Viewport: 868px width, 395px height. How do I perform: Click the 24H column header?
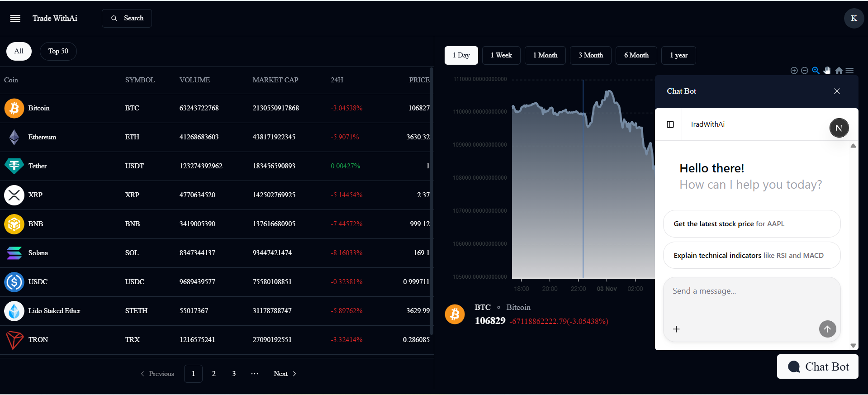click(337, 80)
